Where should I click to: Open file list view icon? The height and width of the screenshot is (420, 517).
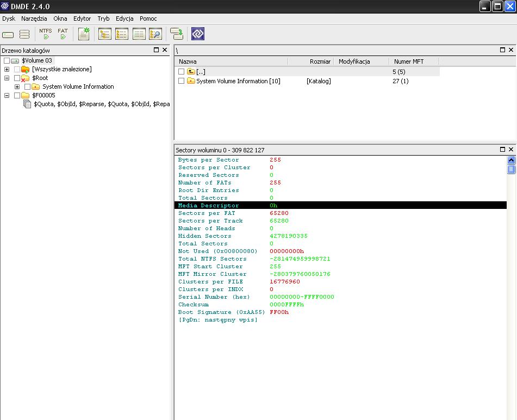click(x=122, y=34)
